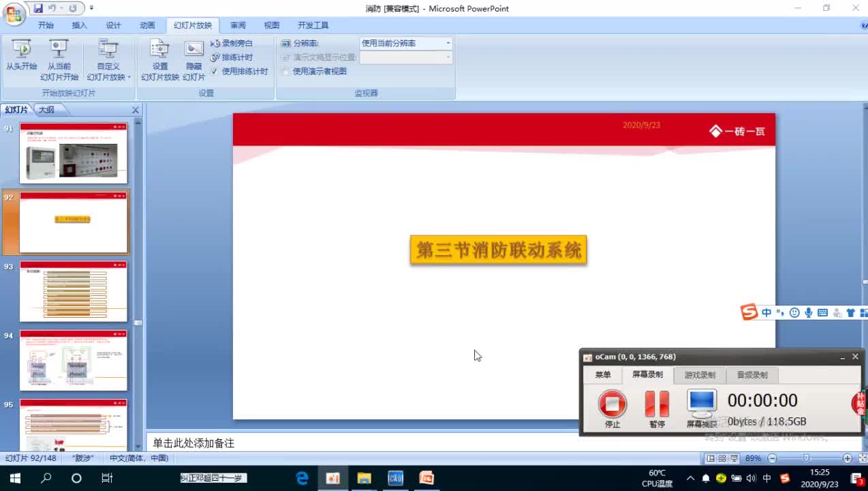Viewport: 868px width, 491px height.
Task: Open Sogou skin shirt icon
Action: [x=850, y=313]
